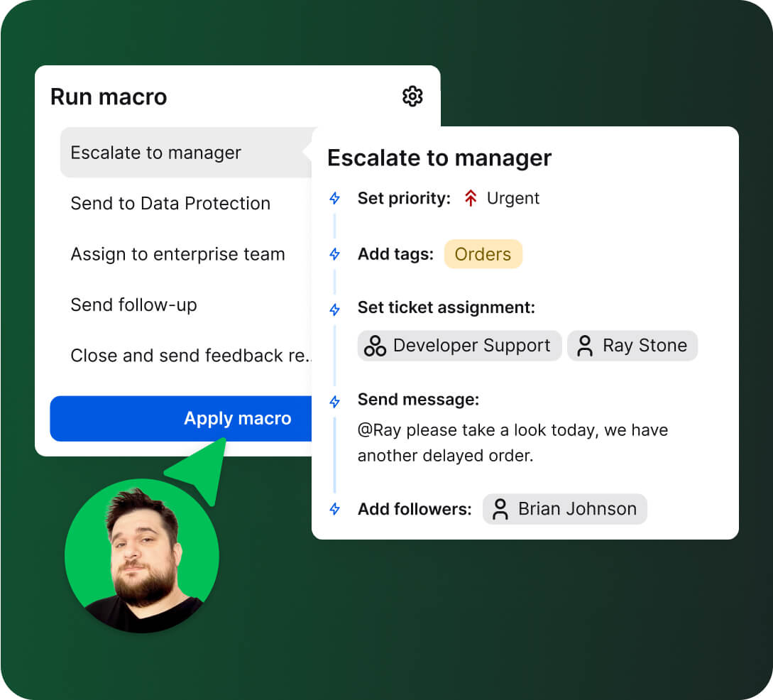Click the agent's circular profile photo

tap(142, 556)
